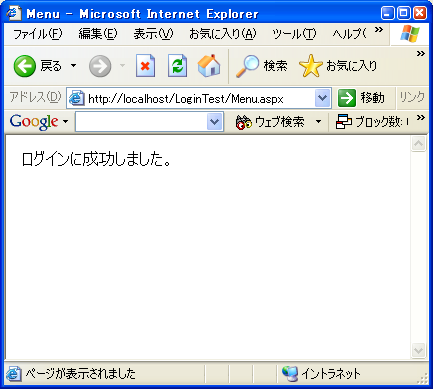
Task: Click the green Back arrow icon
Action: [25, 66]
